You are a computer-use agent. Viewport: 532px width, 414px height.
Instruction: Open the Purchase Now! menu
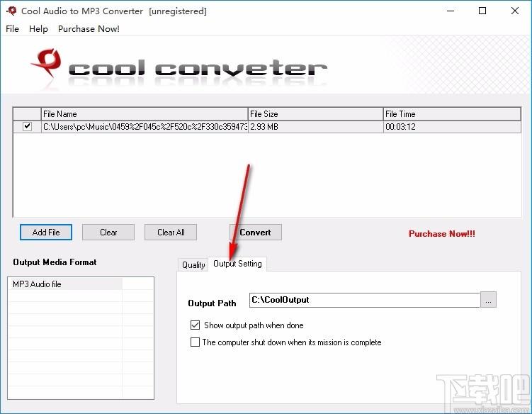89,29
